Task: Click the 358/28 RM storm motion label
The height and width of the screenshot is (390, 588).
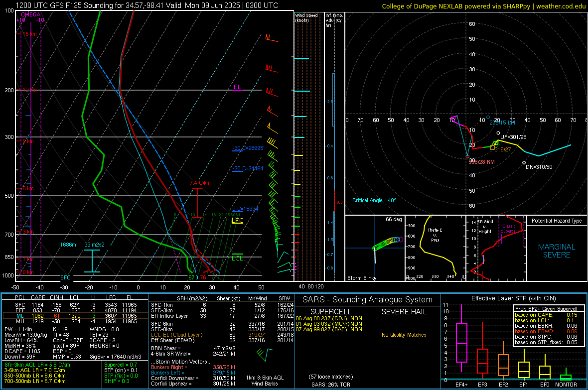Action: [481, 162]
